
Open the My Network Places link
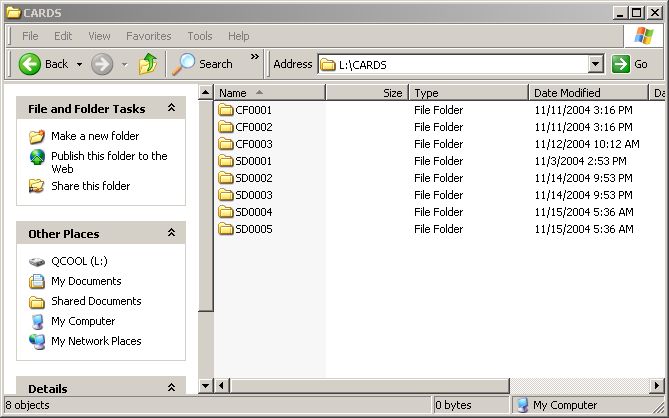pos(96,341)
